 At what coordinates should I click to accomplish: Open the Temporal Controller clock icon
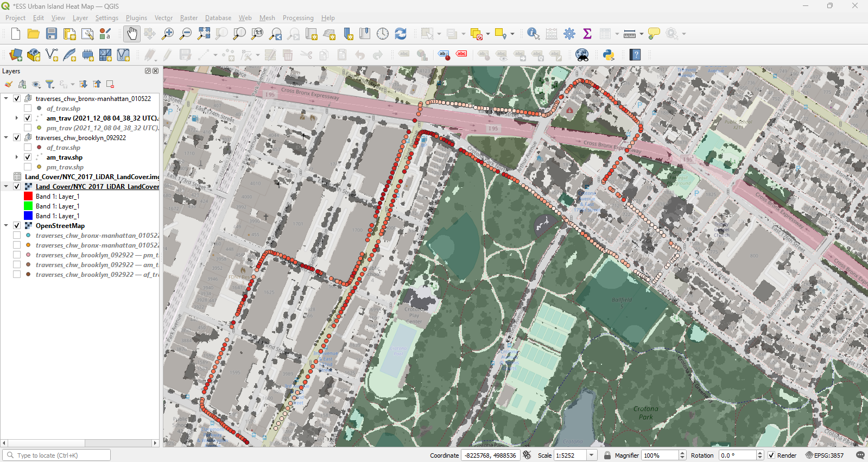click(383, 34)
